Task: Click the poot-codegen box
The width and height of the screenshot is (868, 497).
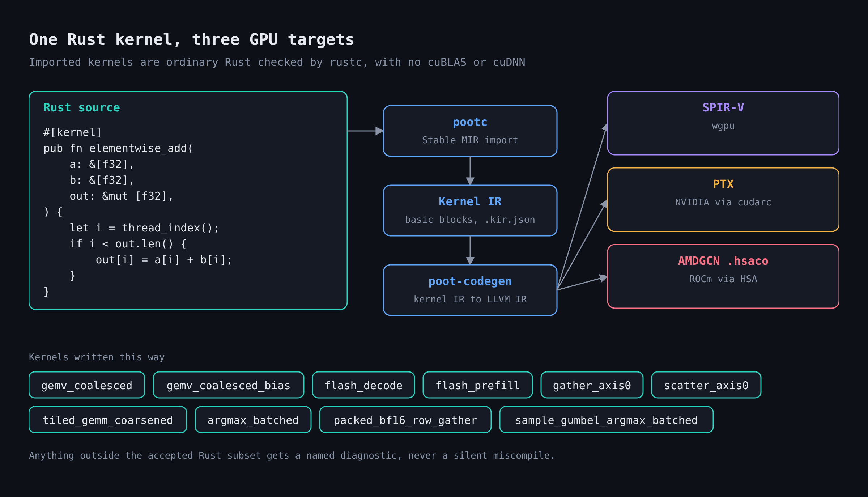Action: [x=470, y=290]
